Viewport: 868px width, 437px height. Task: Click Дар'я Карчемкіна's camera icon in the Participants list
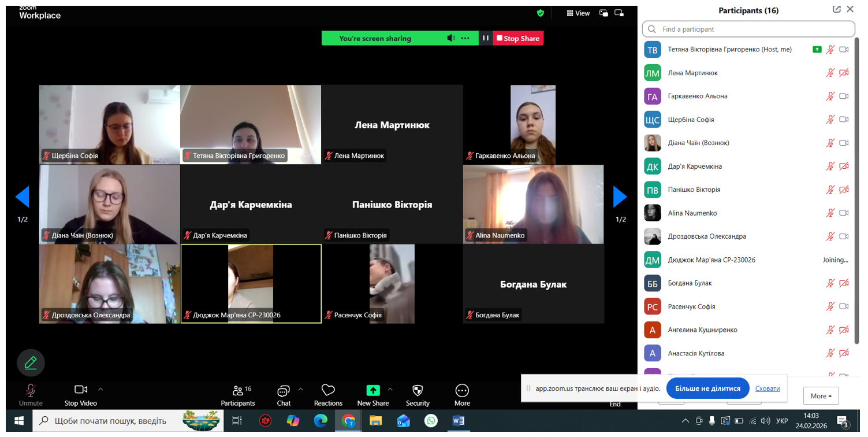click(x=844, y=166)
